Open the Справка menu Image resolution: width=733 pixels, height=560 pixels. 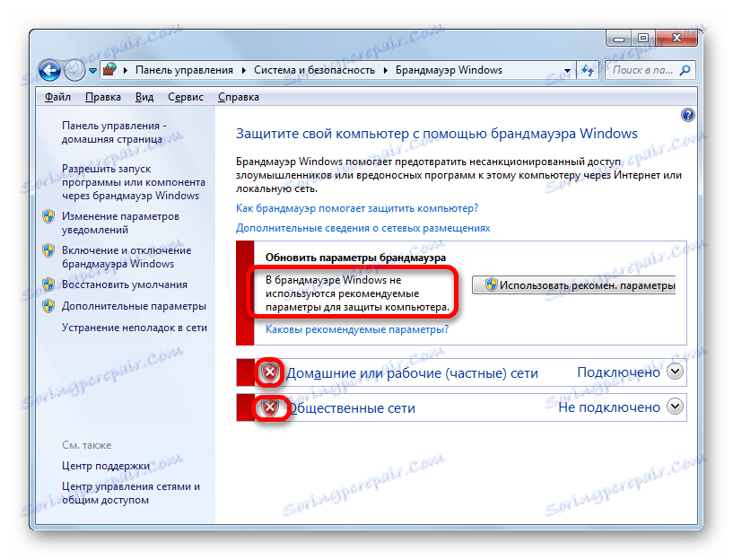[x=239, y=97]
